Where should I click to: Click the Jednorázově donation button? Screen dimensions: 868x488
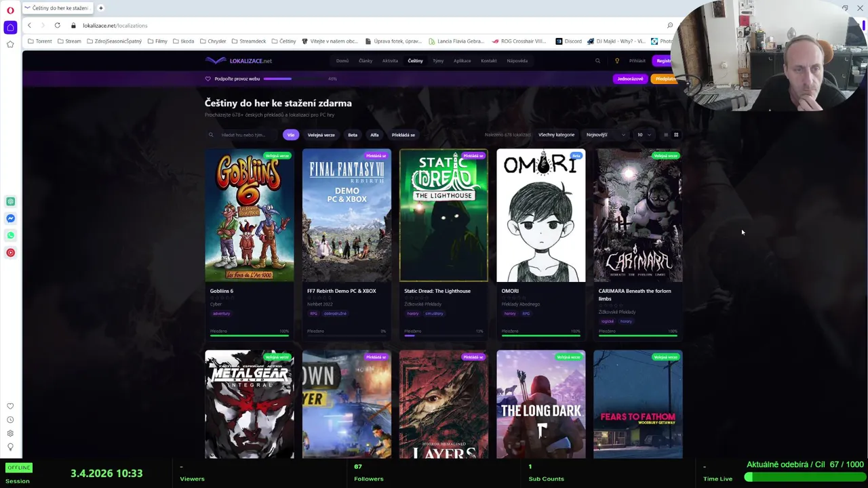click(630, 79)
